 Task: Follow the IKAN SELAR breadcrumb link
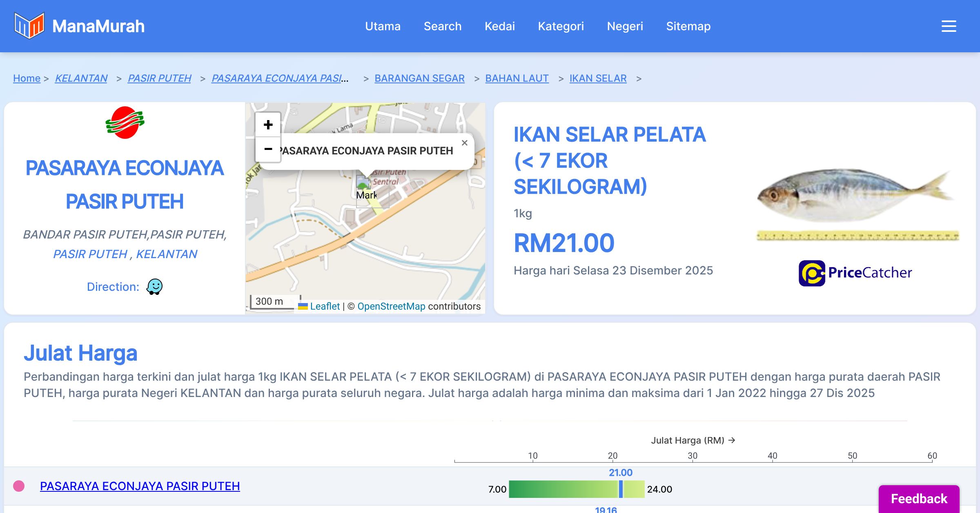coord(598,78)
